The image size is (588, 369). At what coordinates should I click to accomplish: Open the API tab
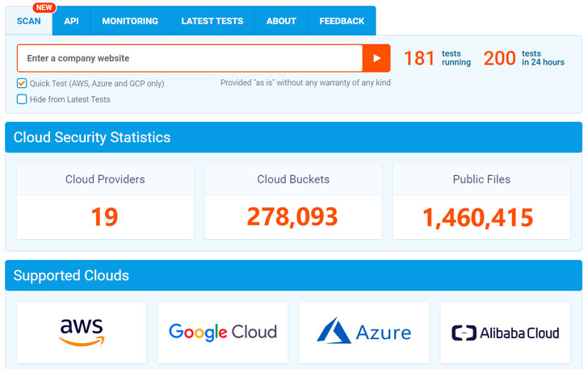click(x=71, y=21)
